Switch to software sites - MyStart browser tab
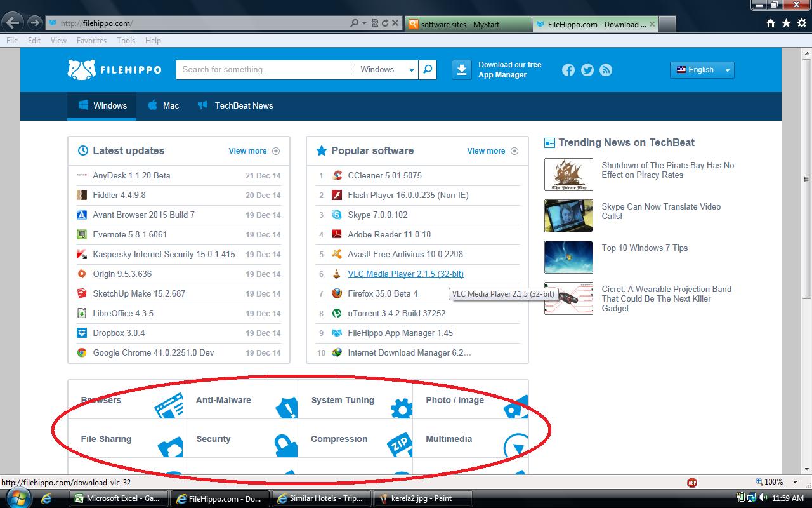The height and width of the screenshot is (508, 812). point(468,24)
